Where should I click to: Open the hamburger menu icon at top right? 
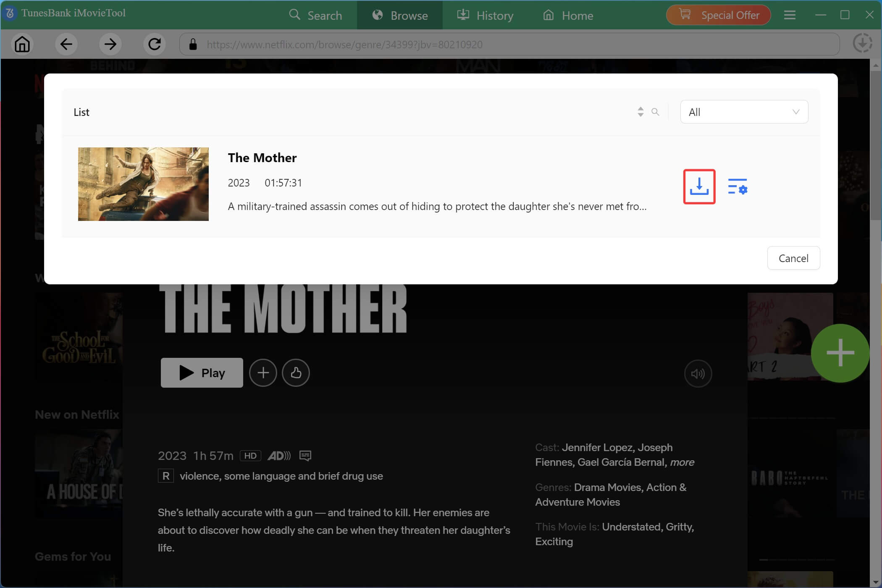click(790, 15)
